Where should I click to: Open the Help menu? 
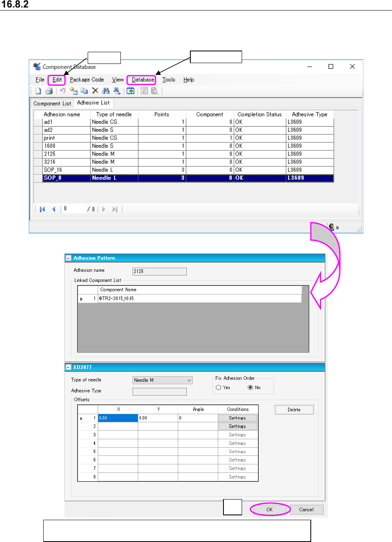pyautogui.click(x=189, y=80)
